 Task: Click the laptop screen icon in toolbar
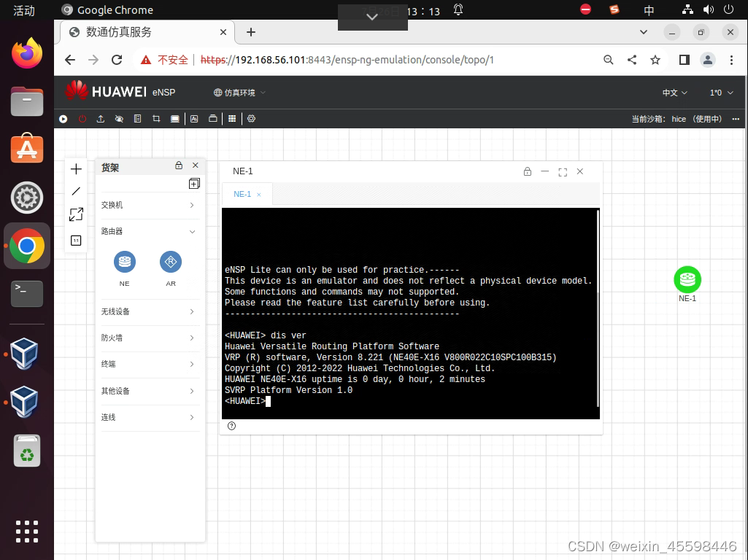pos(174,119)
